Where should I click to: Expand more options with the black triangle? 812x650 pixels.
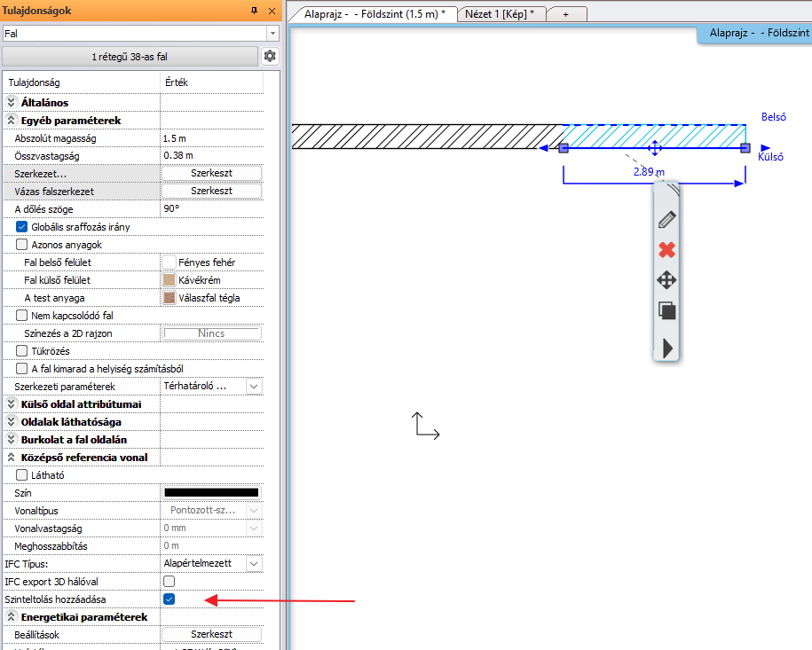point(667,348)
